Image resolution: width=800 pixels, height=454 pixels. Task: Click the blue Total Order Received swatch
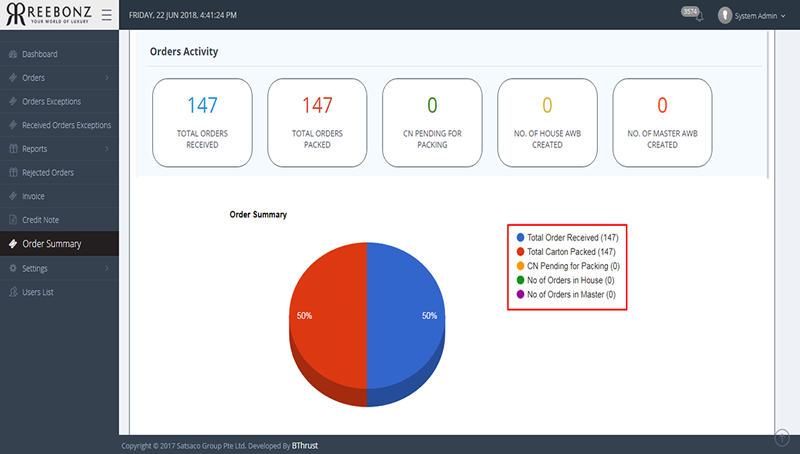[520, 237]
